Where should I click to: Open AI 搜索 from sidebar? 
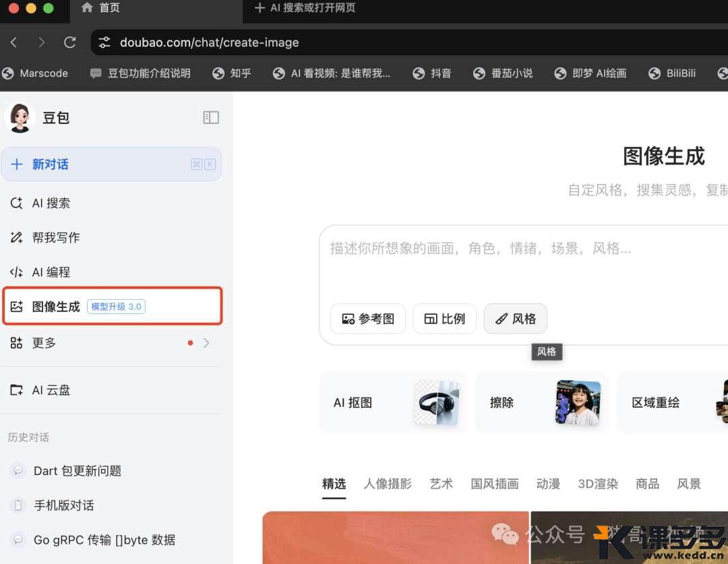click(x=51, y=203)
